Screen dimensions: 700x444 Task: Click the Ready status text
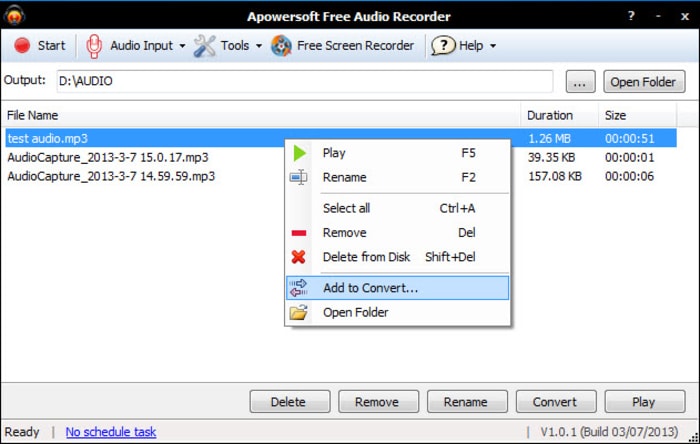coord(22,432)
